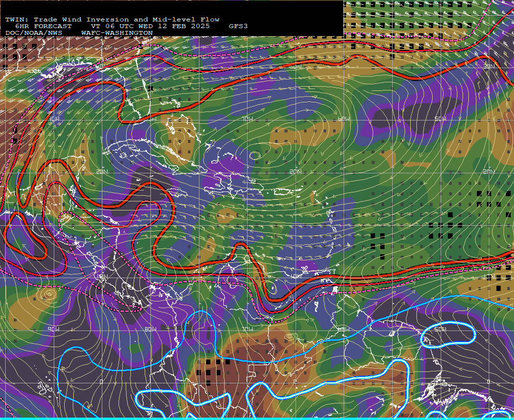Screen dimensions: 514x420
Task: Click the 60W label in the upper longitude row
Action: click(x=344, y=119)
